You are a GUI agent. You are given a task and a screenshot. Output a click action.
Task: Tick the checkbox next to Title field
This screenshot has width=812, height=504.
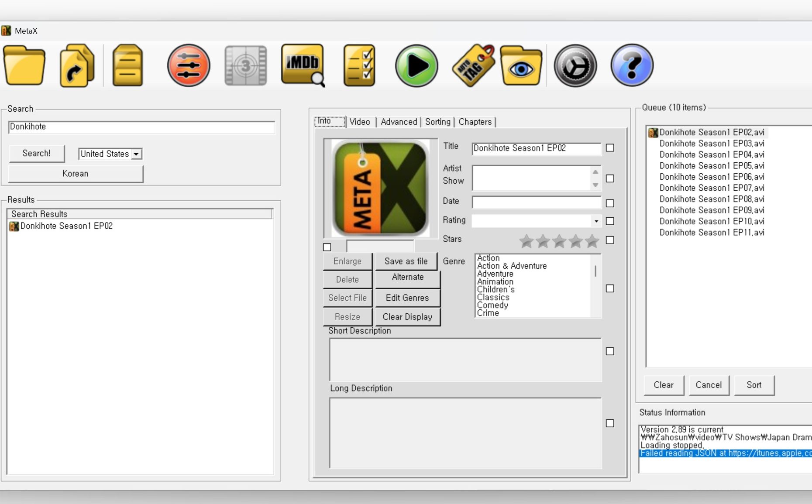tap(610, 148)
